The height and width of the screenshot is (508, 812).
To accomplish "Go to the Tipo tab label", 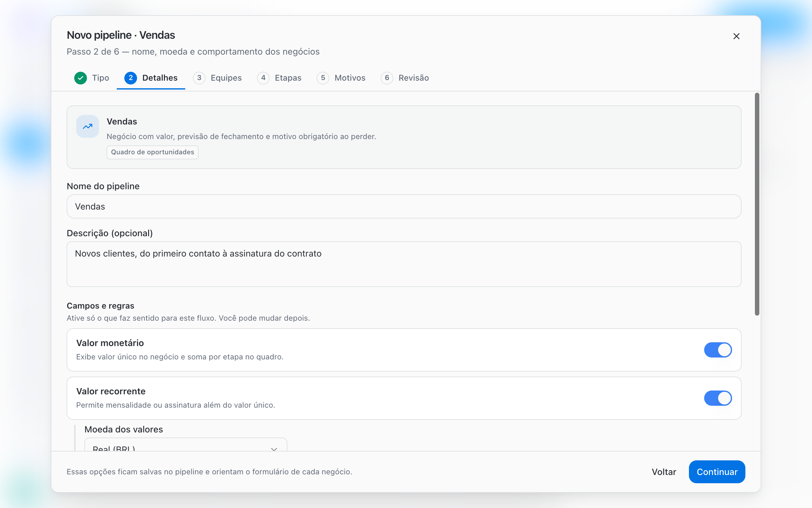I will tap(101, 78).
